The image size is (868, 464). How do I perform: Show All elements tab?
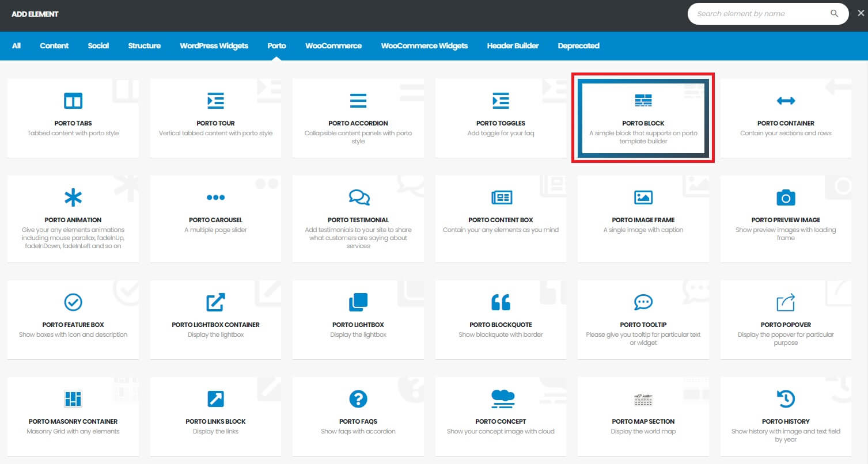pos(16,45)
